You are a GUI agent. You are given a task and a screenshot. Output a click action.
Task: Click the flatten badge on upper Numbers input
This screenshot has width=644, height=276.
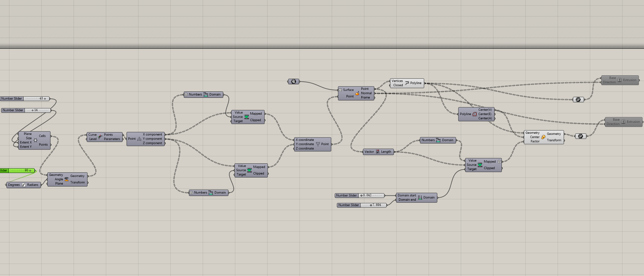(x=186, y=94)
